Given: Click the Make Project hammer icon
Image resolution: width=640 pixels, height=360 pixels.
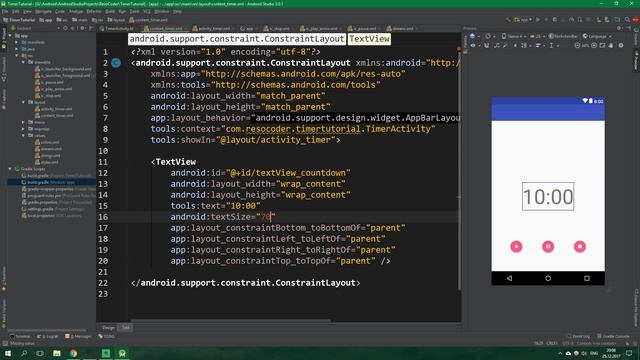Looking at the screenshot, I should coord(508,20).
